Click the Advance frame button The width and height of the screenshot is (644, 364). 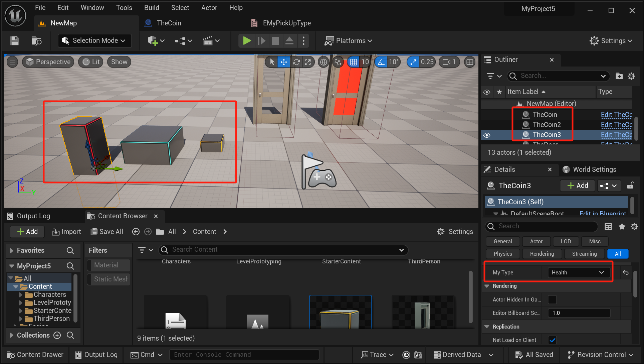pyautogui.click(x=261, y=41)
